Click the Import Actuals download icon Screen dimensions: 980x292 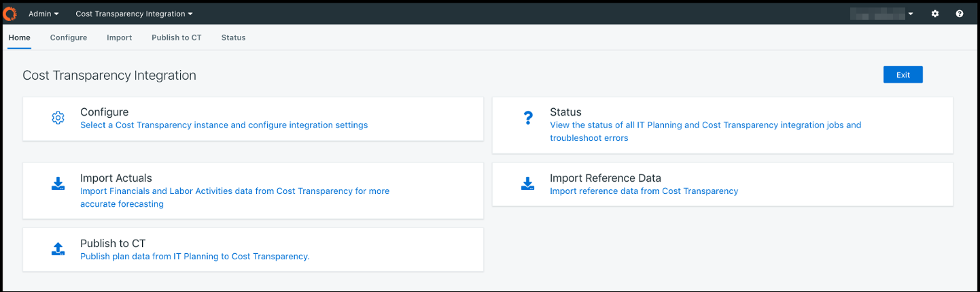[58, 183]
